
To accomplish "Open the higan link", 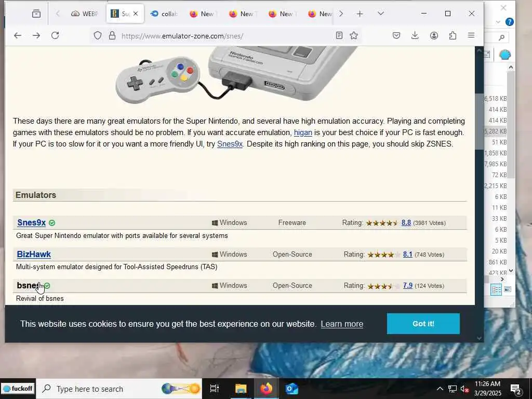I will pyautogui.click(x=303, y=132).
